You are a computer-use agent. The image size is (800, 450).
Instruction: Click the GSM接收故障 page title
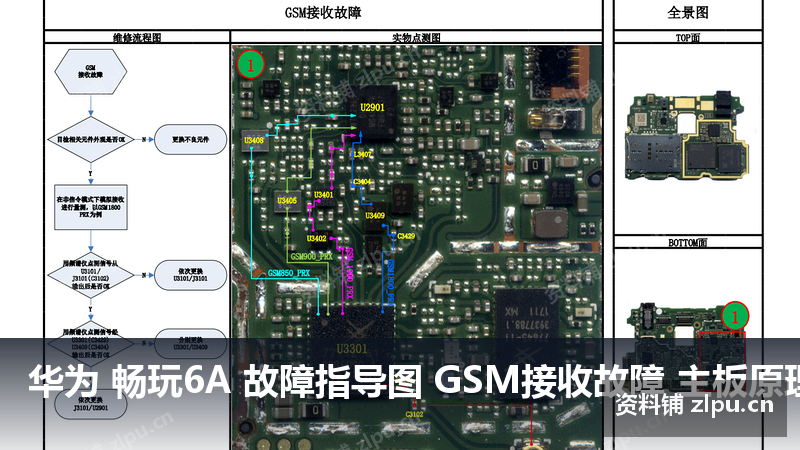click(x=323, y=12)
